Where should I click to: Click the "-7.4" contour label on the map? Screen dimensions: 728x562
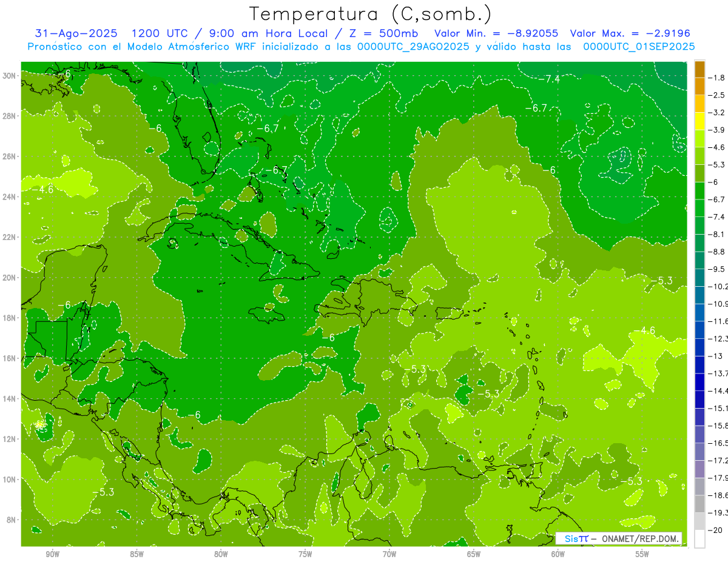(550, 79)
